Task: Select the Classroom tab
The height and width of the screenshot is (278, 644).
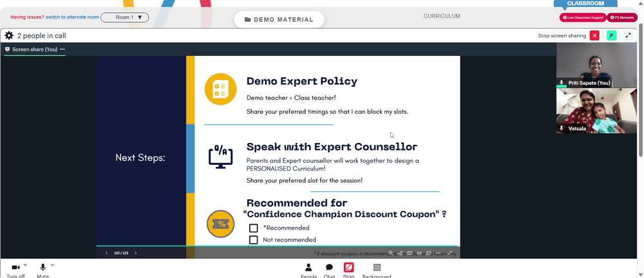Action: point(585,3)
